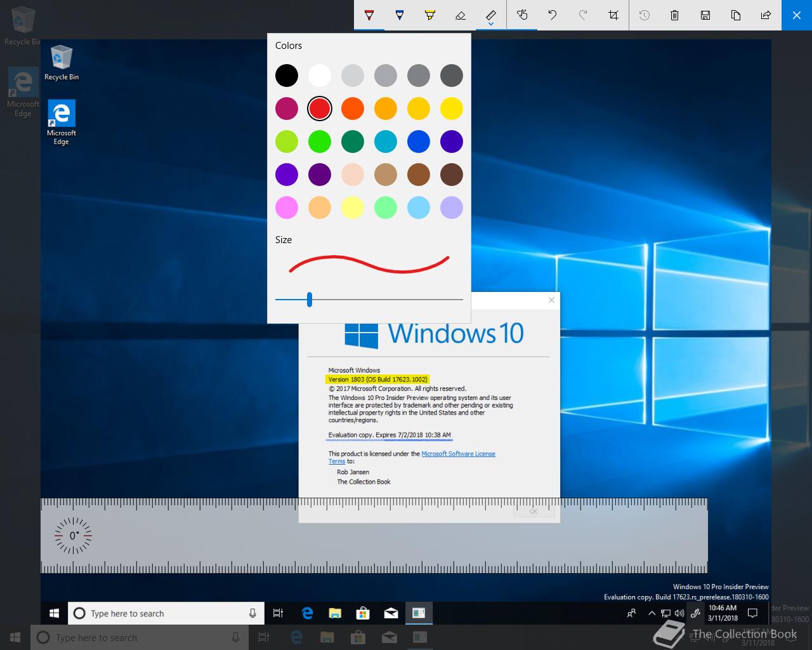Choose the dark purple swatch

[320, 175]
